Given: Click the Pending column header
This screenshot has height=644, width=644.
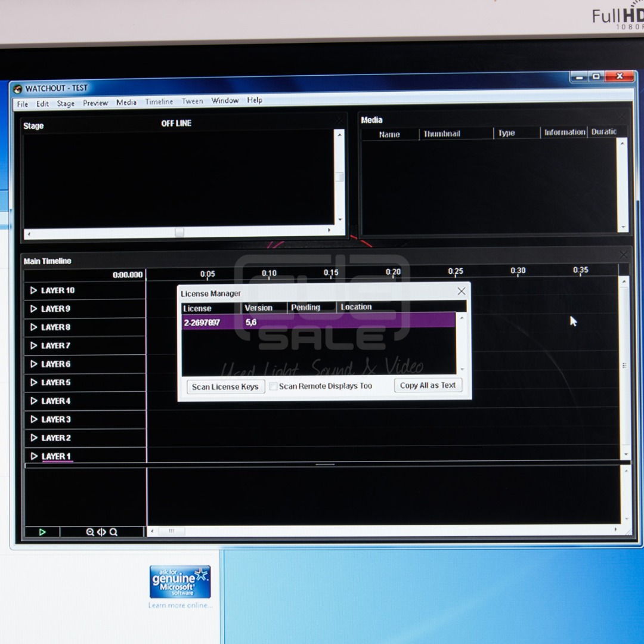Looking at the screenshot, I should coord(312,307).
